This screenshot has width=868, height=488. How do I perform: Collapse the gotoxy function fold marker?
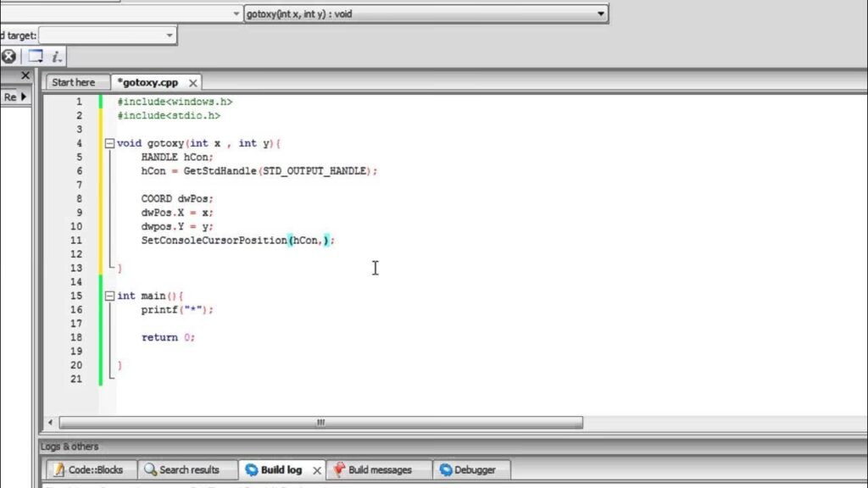click(109, 143)
